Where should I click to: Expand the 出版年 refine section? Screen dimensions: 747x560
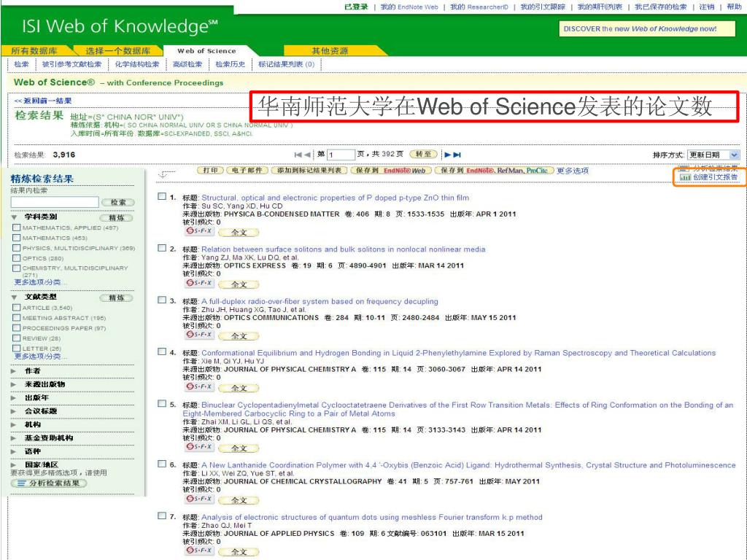15,397
